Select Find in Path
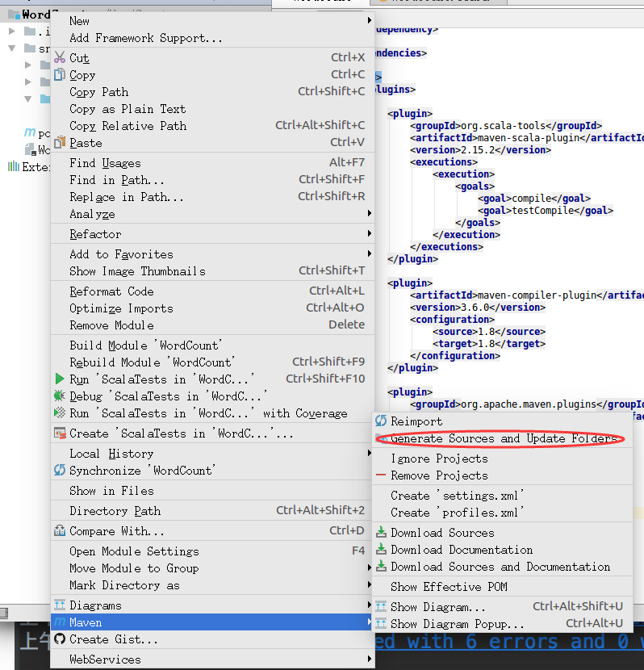This screenshot has height=670, width=644. (212, 180)
